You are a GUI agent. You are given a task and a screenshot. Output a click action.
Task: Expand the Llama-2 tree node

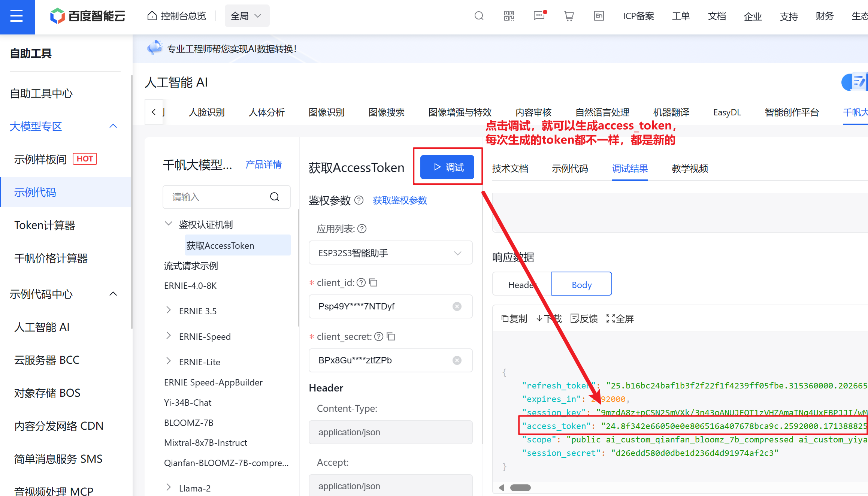pos(169,488)
